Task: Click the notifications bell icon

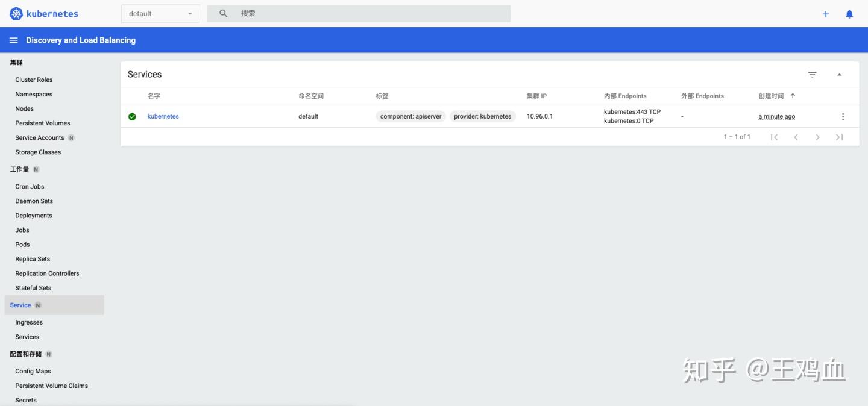Action: pos(849,13)
